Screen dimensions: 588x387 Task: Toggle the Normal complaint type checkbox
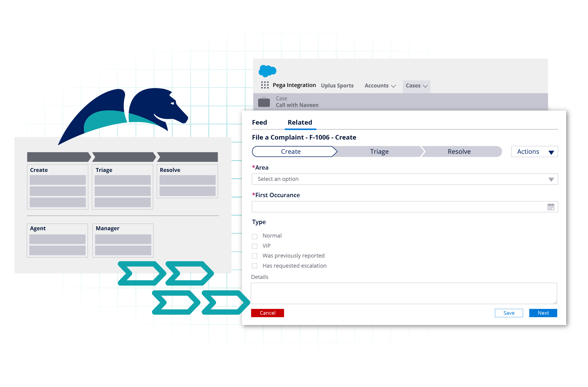click(255, 236)
